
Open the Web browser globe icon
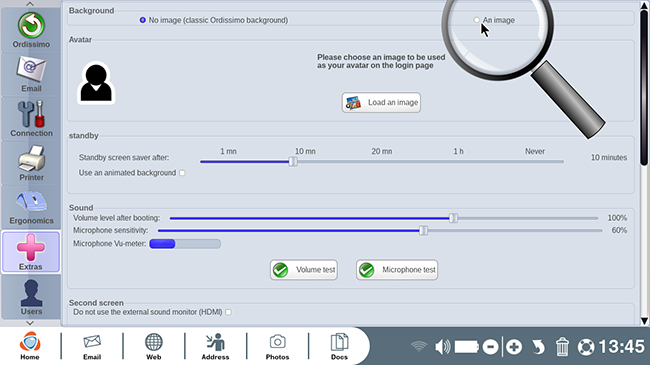coord(153,346)
